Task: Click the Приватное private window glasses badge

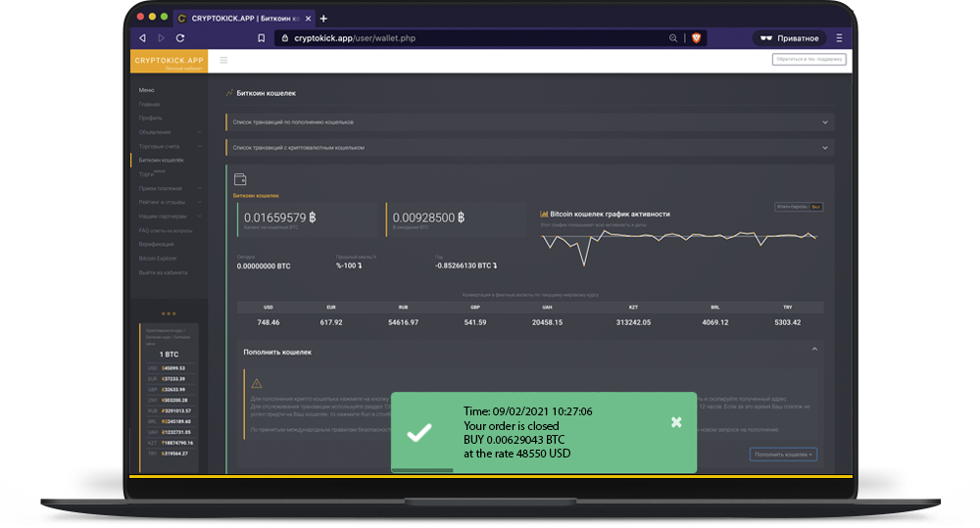Action: click(789, 38)
